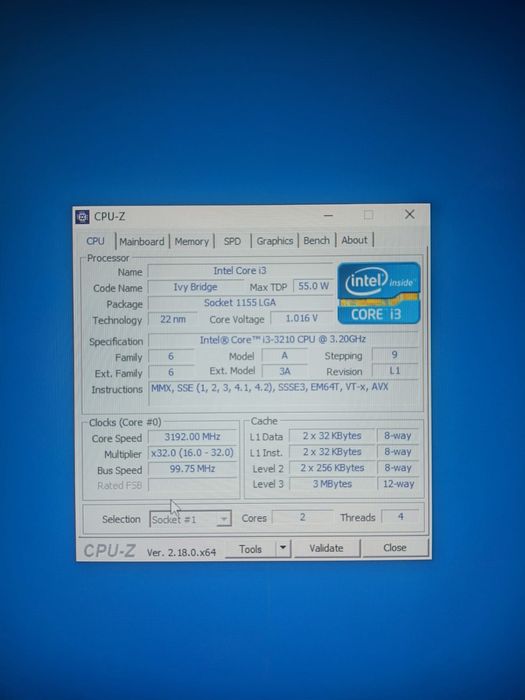Viewport: 525px width, 700px height.
Task: Click the Ext. Model value 3A
Action: (x=285, y=371)
